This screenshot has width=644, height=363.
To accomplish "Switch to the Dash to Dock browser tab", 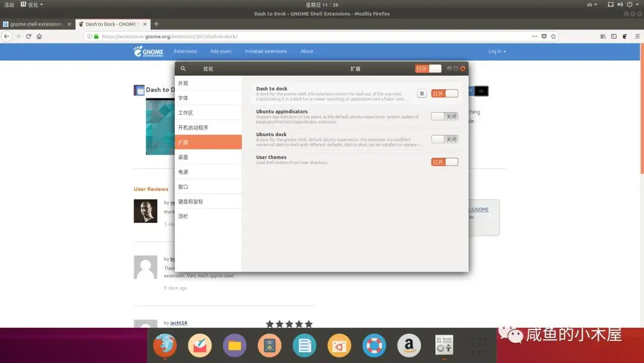I will coord(113,24).
